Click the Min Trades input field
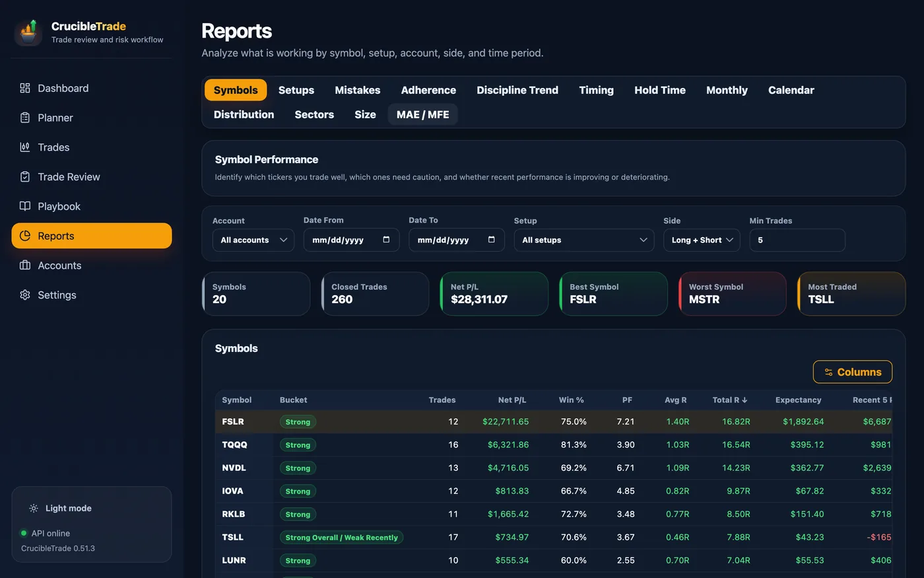 coord(797,240)
